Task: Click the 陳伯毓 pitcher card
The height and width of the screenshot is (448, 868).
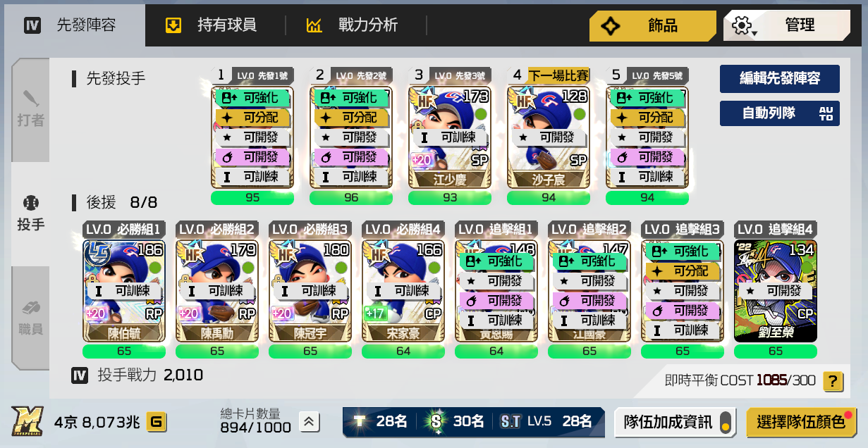Action: coord(123,290)
